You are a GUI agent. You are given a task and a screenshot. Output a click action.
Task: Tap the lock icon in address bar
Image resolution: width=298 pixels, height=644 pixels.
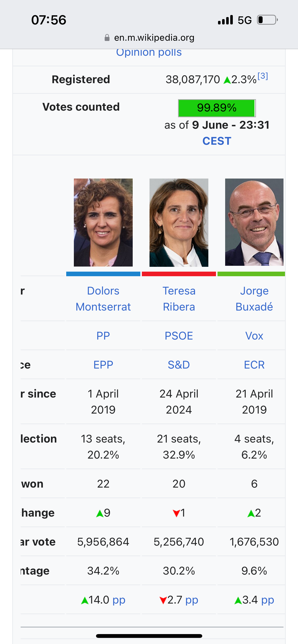pyautogui.click(x=107, y=38)
